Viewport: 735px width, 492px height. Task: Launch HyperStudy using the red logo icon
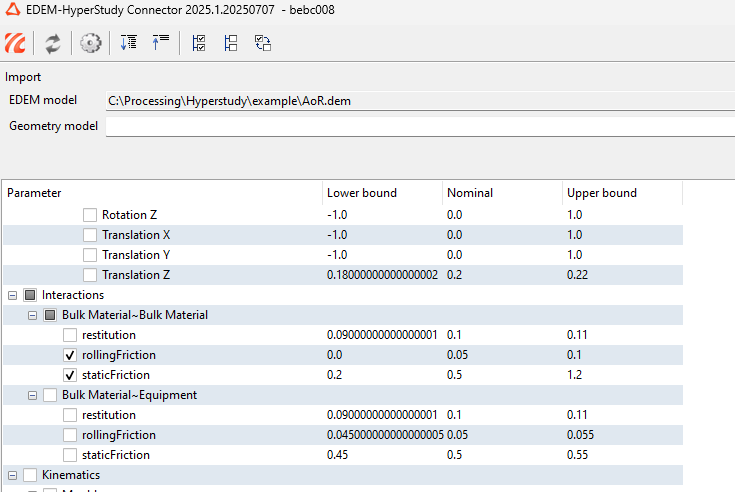15,43
